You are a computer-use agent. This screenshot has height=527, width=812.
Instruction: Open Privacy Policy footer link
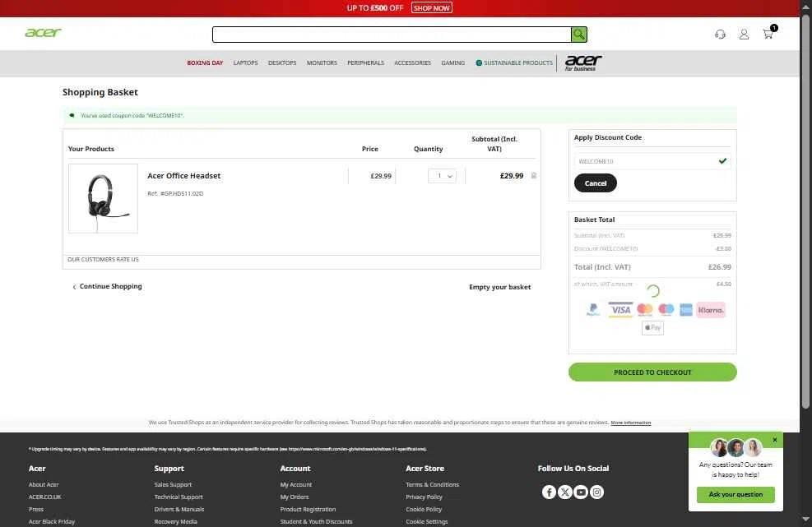coord(425,497)
